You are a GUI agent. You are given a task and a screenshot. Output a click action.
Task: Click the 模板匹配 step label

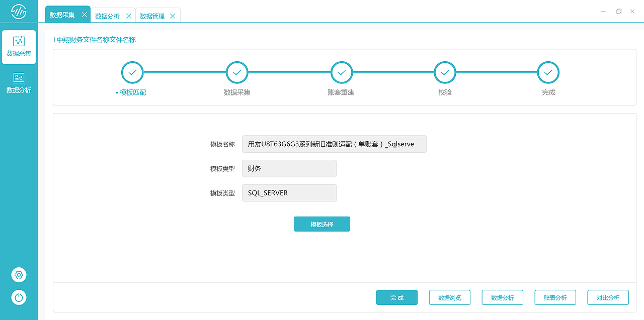[133, 92]
